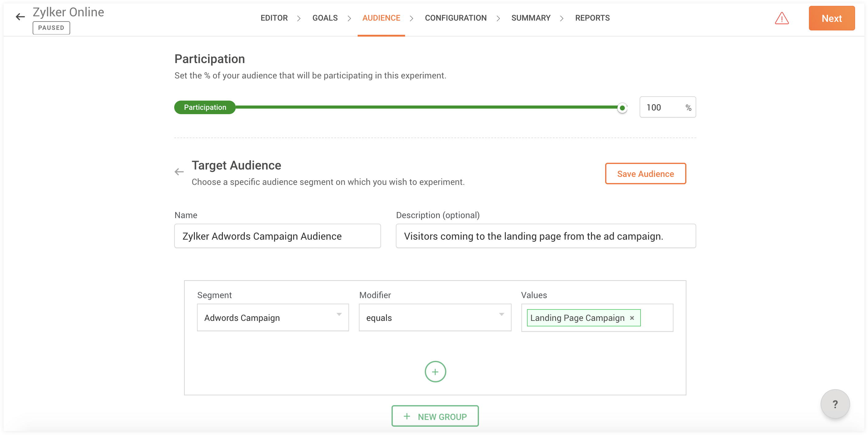
Task: Click the Save Audience button
Action: pos(645,174)
